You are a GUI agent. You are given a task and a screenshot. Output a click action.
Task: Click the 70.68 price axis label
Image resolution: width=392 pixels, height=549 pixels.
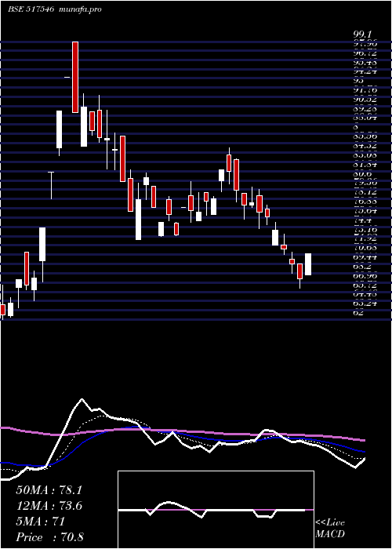click(x=365, y=248)
